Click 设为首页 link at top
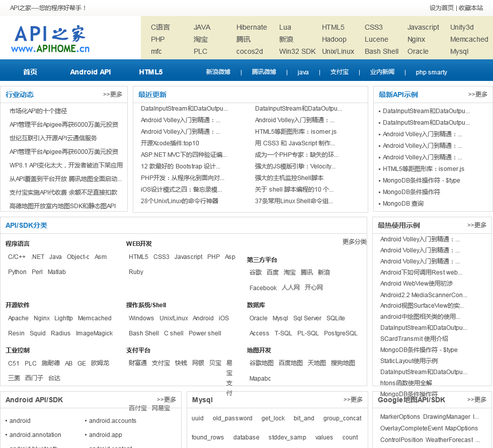This screenshot has width=493, height=448. point(442,8)
